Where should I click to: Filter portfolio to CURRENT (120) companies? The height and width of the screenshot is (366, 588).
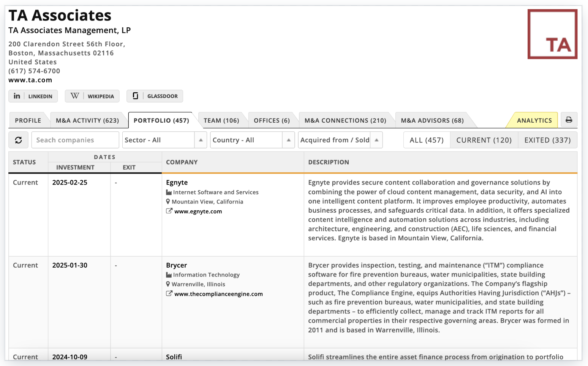click(x=484, y=140)
